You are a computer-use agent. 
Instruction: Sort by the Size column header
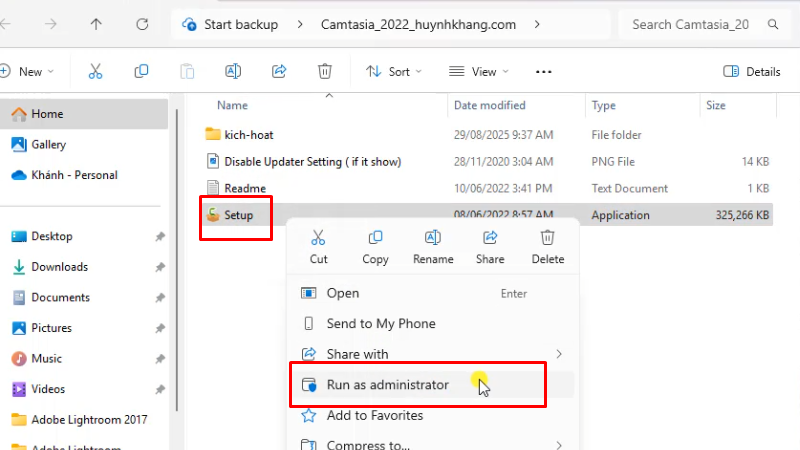pyautogui.click(x=715, y=105)
